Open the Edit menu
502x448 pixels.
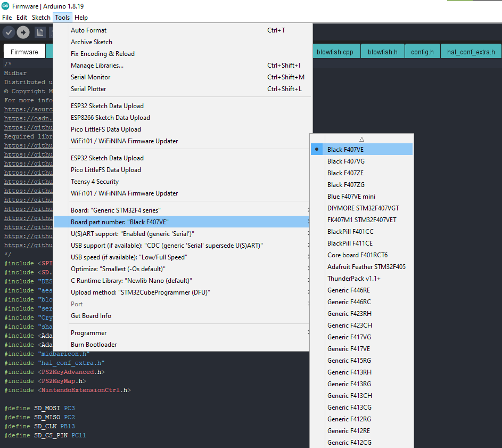[22, 17]
